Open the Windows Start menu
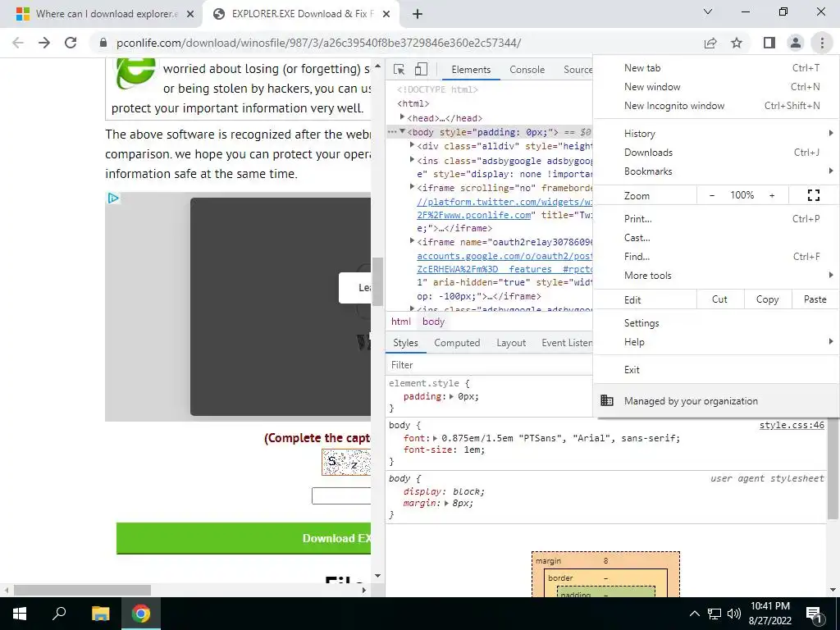The height and width of the screenshot is (630, 840). coord(20,614)
